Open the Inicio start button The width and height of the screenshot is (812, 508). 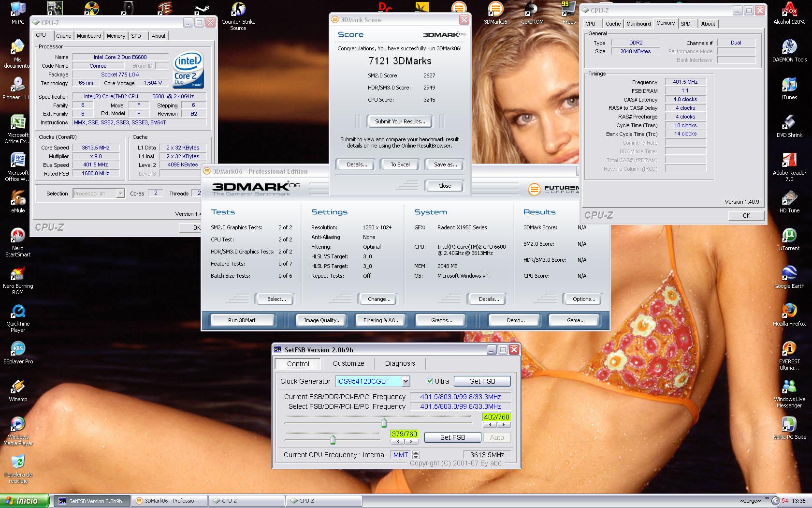point(25,501)
